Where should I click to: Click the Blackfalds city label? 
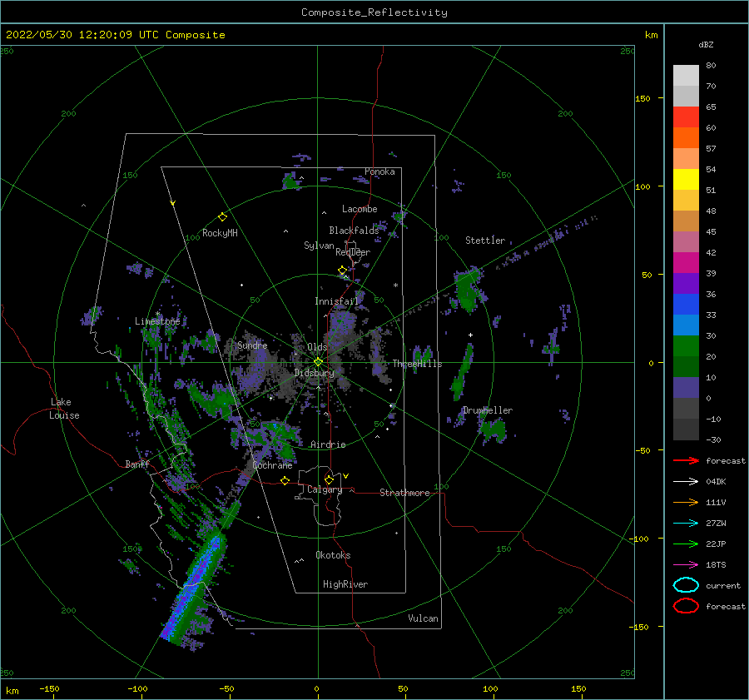[354, 231]
